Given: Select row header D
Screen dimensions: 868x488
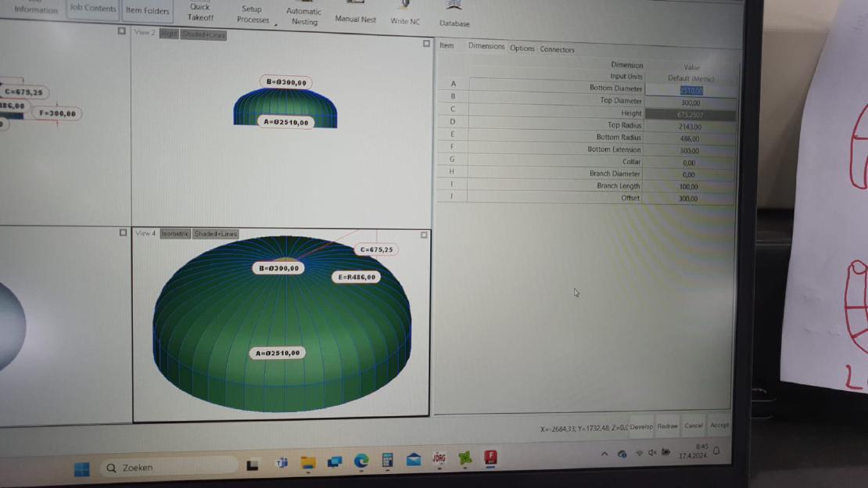Looking at the screenshot, I should click(452, 121).
